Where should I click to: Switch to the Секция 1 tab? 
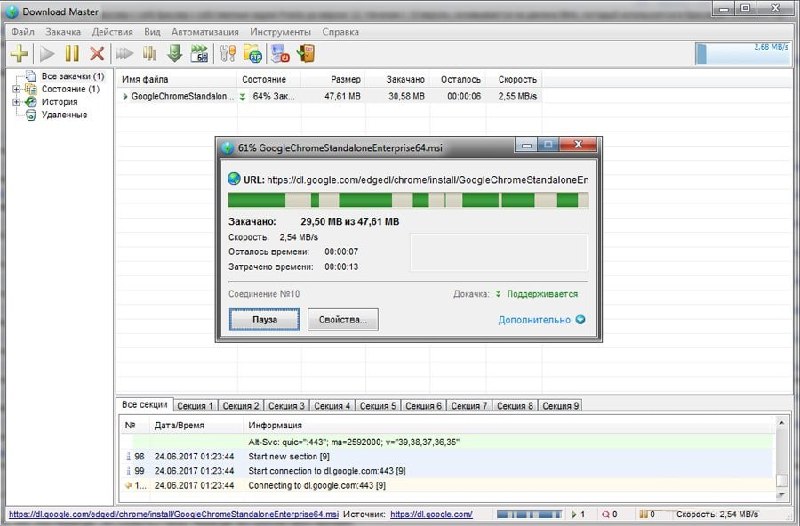tap(195, 406)
